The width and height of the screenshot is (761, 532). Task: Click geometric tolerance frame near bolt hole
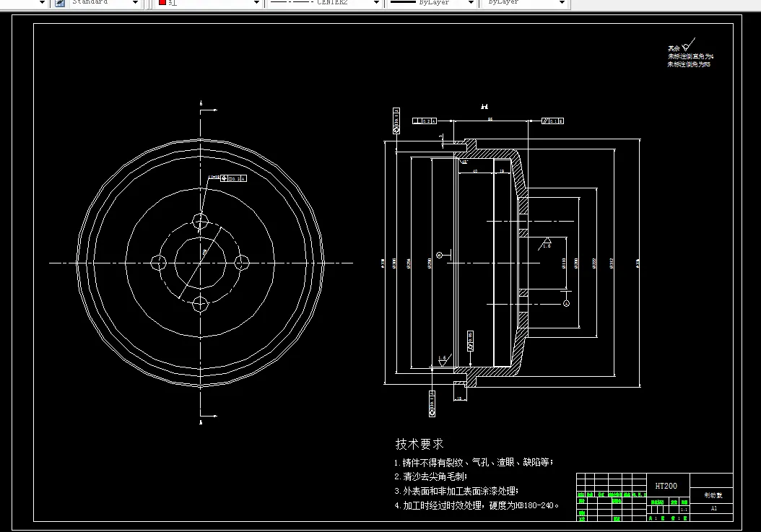(x=232, y=178)
